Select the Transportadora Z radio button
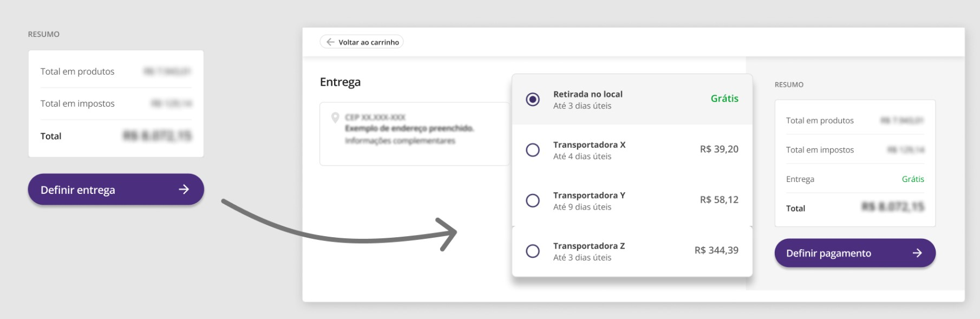980x319 pixels. point(533,251)
